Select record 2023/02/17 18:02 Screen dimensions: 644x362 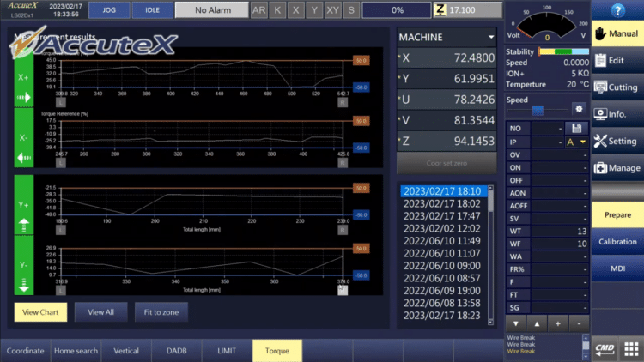pos(442,204)
